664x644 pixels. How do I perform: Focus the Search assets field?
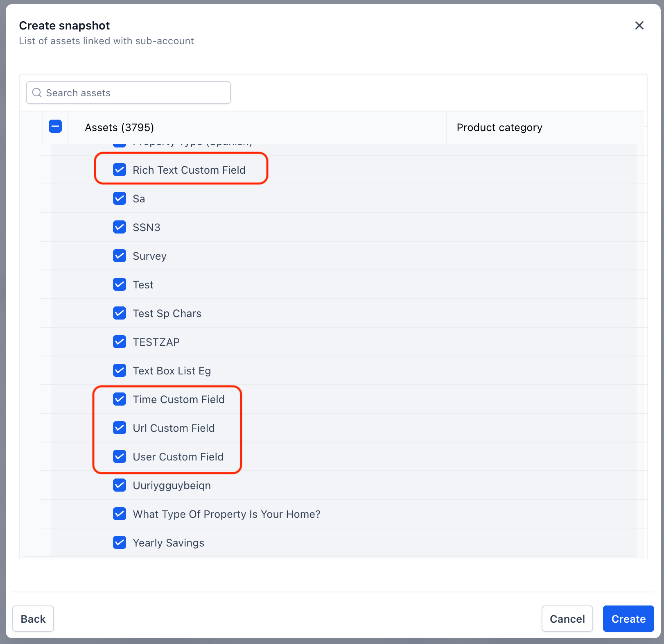[129, 93]
